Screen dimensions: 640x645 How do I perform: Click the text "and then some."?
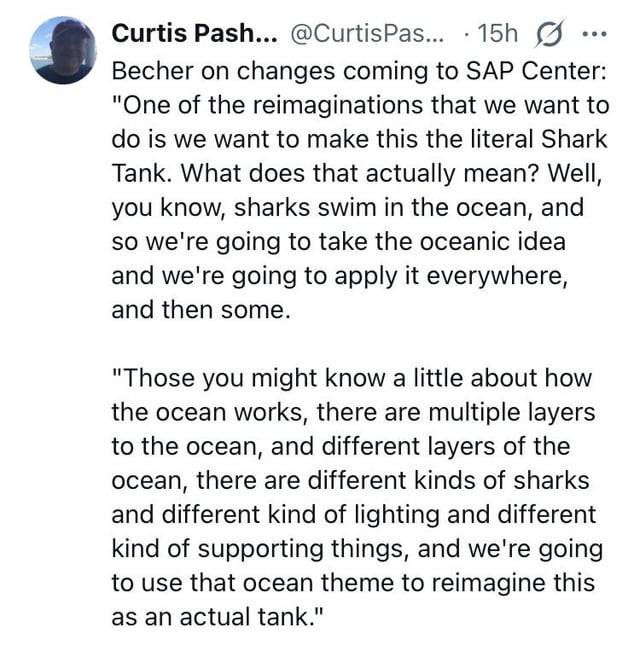[200, 310]
